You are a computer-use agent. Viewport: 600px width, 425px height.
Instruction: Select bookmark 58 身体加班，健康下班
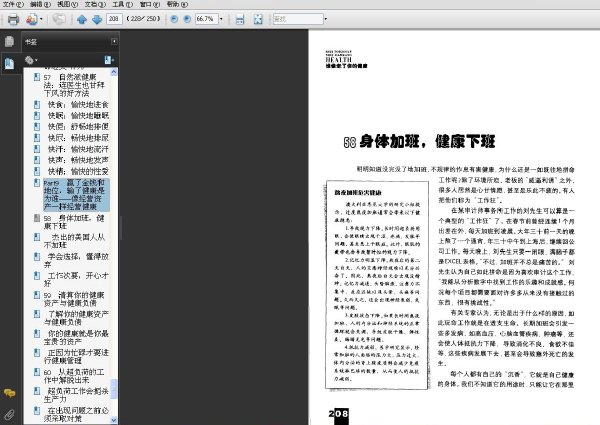(x=74, y=222)
